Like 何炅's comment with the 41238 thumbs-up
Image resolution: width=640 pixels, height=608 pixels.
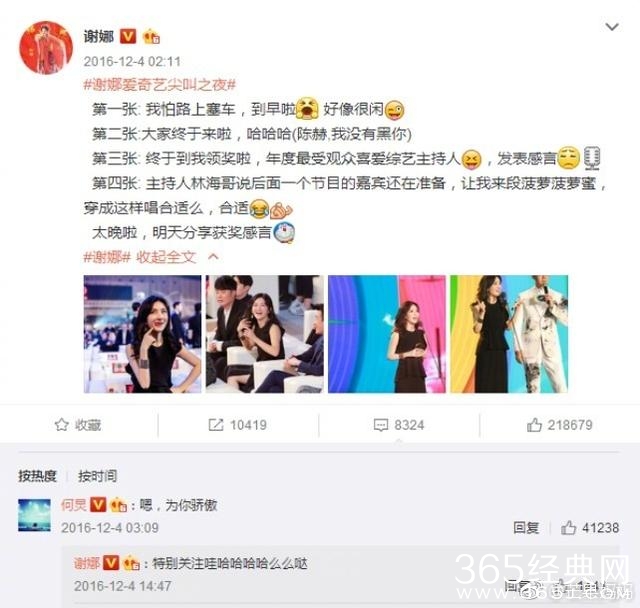pos(568,528)
